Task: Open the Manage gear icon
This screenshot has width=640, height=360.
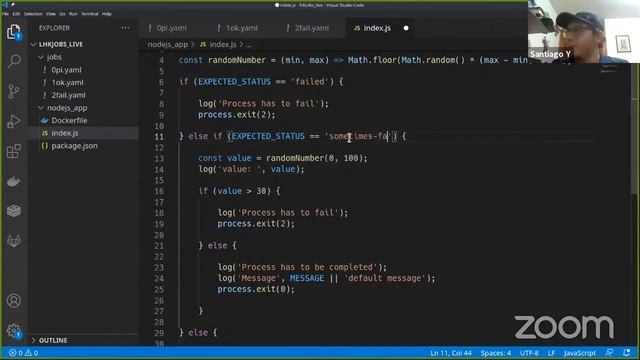Action: tap(13, 330)
